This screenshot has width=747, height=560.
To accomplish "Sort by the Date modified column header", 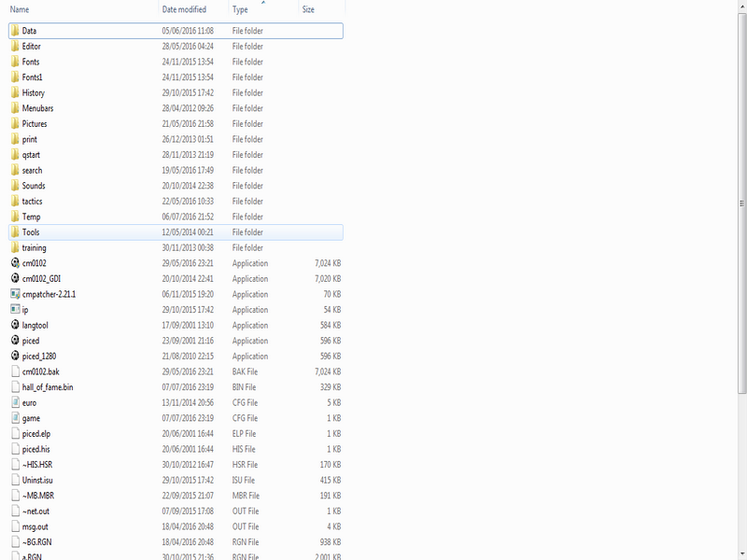I will 184,9.
